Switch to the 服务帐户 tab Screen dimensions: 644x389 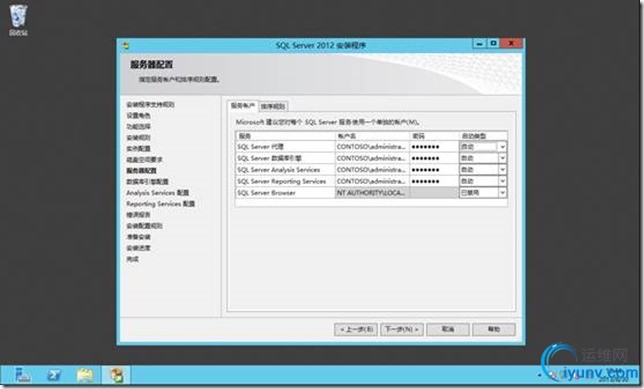(x=242, y=106)
